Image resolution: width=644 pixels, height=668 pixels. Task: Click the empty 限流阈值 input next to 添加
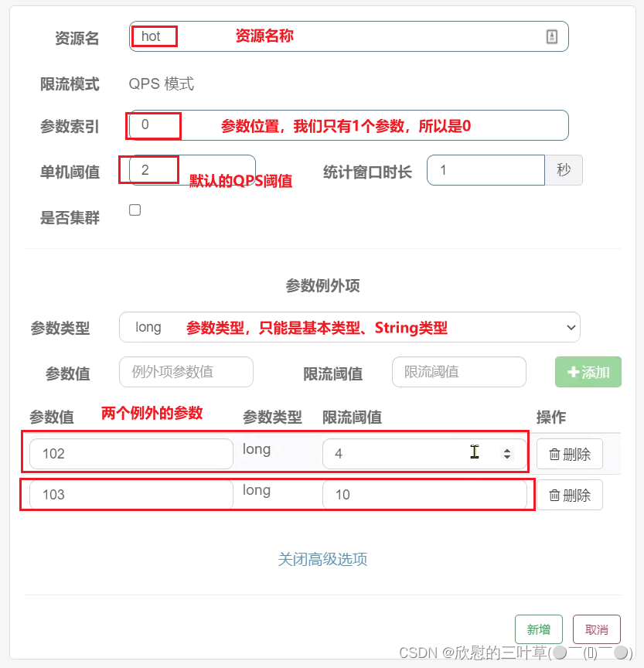pyautogui.click(x=458, y=372)
